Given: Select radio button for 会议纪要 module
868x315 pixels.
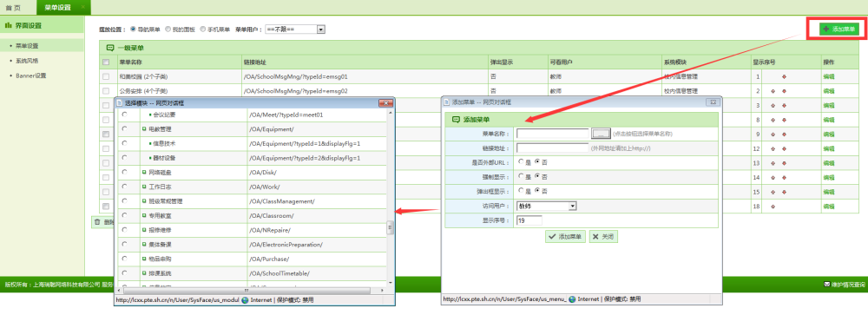Looking at the screenshot, I should pos(124,115).
